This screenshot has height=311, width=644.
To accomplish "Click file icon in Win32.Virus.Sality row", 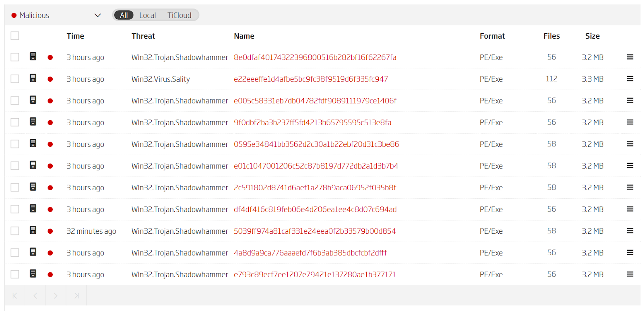I will tap(33, 78).
